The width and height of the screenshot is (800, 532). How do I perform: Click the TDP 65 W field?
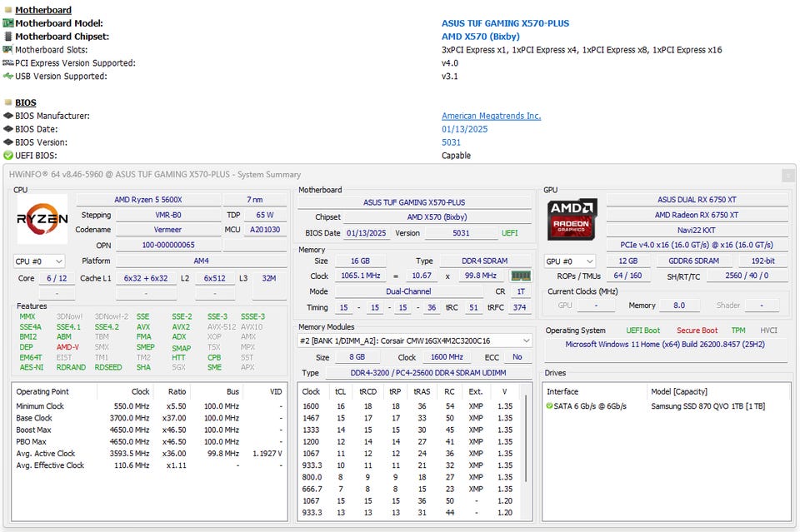[265, 215]
